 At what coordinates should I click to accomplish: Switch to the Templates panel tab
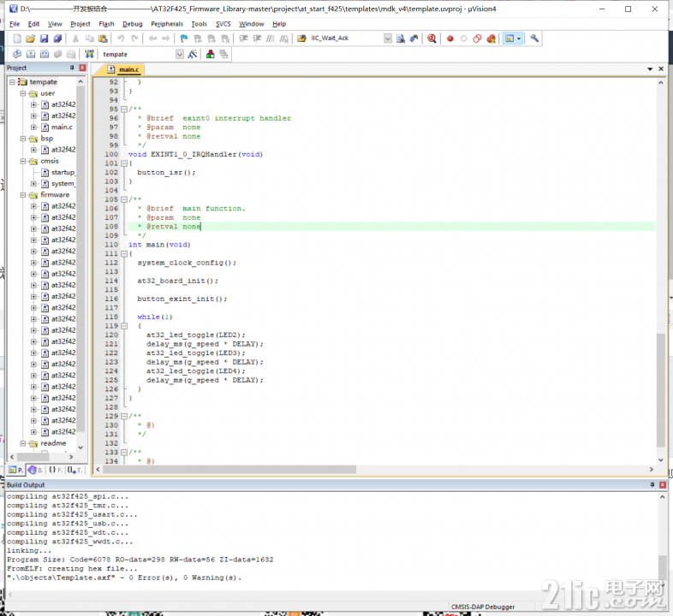click(x=74, y=471)
